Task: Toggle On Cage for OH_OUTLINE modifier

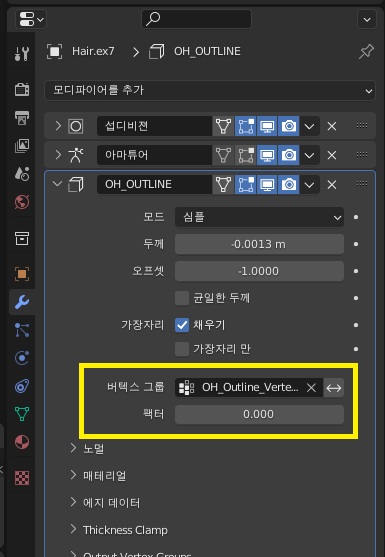Action: pos(223,184)
